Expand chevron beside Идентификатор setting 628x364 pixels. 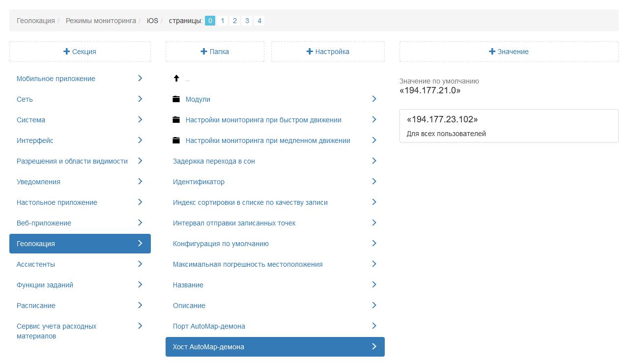click(374, 181)
